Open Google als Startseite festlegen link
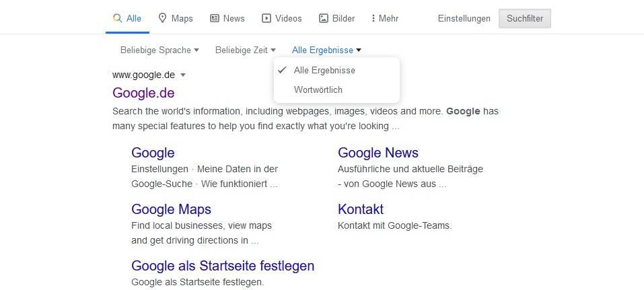This screenshot has width=644, height=290. pos(223,266)
